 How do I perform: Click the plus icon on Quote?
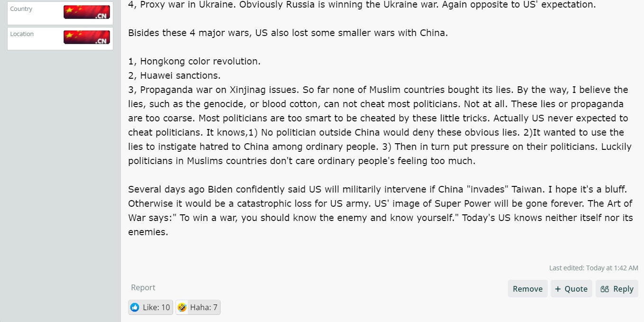558,289
